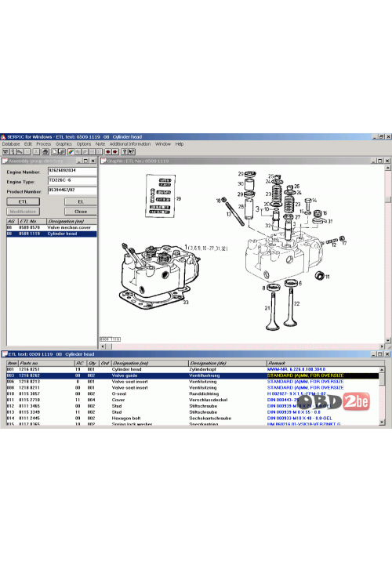Click the AG column header
The width and height of the screenshot is (392, 562).
pyautogui.click(x=12, y=222)
